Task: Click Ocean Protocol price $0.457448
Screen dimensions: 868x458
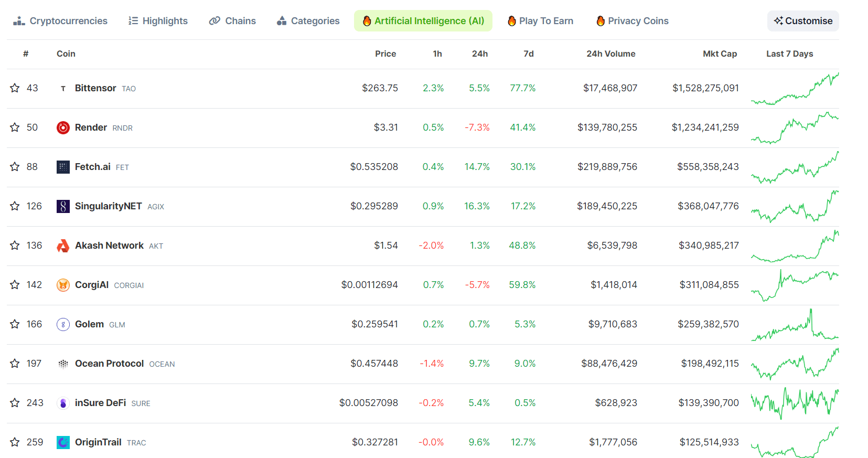Action: coord(374,364)
